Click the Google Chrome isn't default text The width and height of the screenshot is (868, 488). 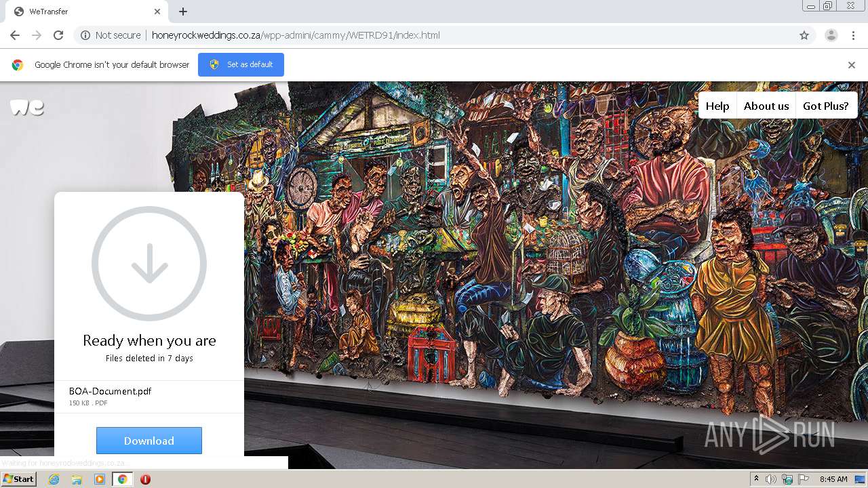112,65
